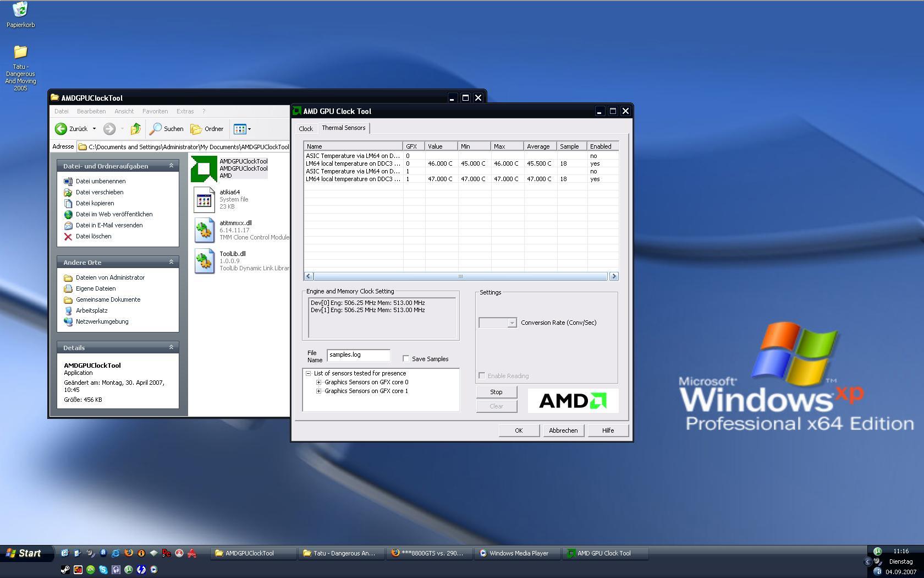Screen dimensions: 924x578
Task: Click the Stop button
Action: pos(497,392)
